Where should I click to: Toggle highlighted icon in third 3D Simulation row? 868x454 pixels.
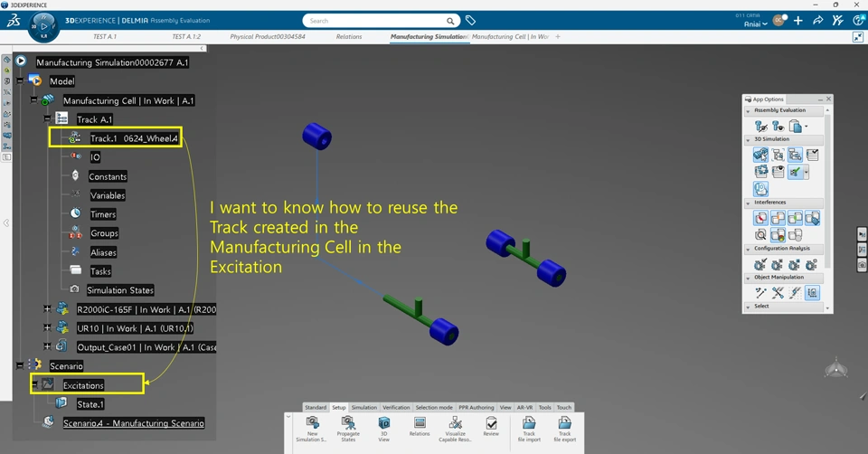[x=761, y=189]
